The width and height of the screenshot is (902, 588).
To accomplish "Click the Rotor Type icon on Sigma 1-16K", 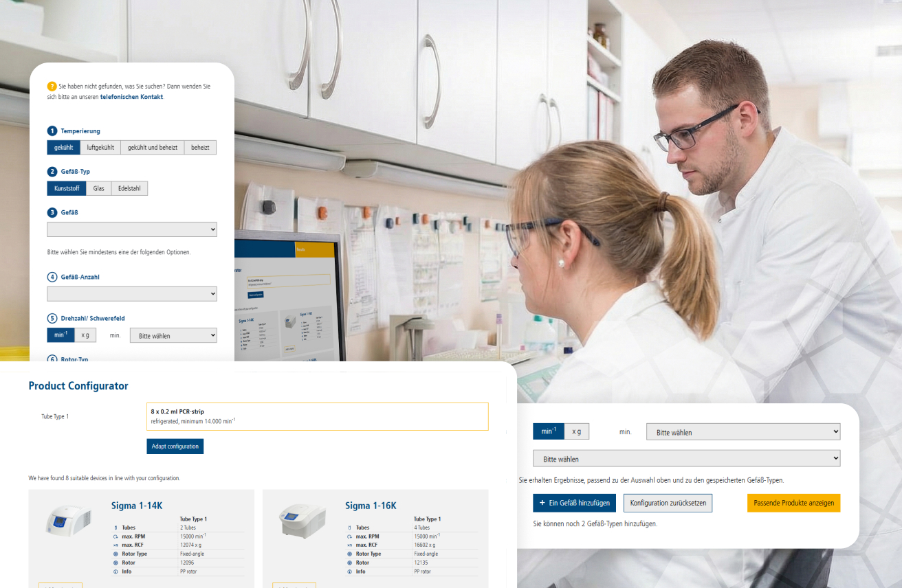I will 351,554.
